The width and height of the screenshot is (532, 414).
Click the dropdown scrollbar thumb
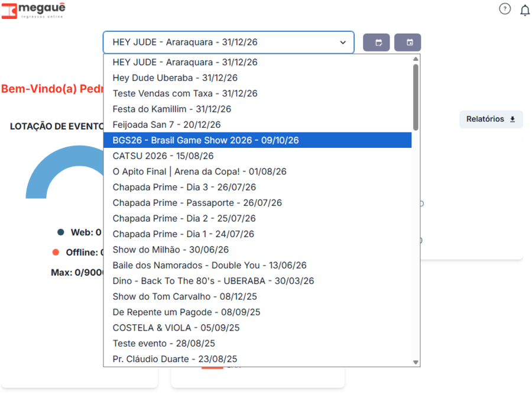click(x=416, y=98)
